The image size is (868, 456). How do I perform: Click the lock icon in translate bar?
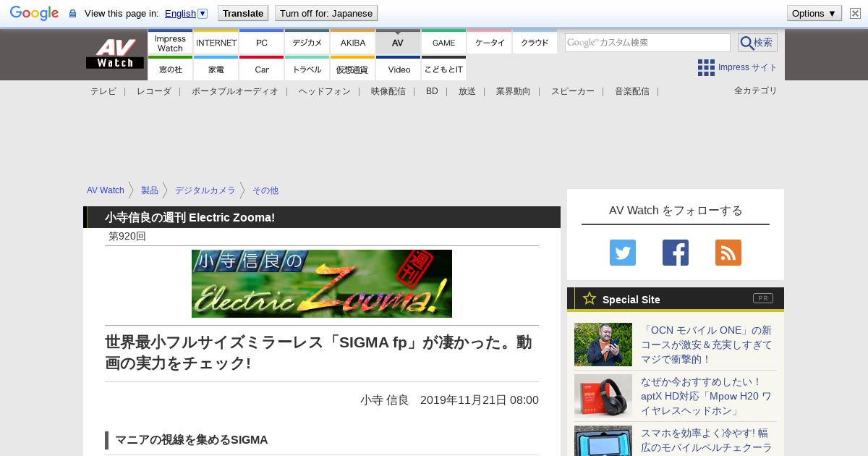tap(72, 14)
